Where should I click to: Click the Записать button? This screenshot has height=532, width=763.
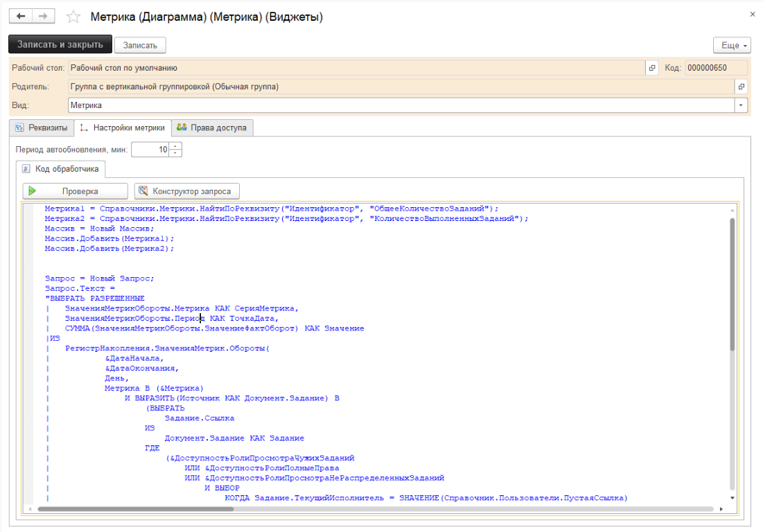140,45
